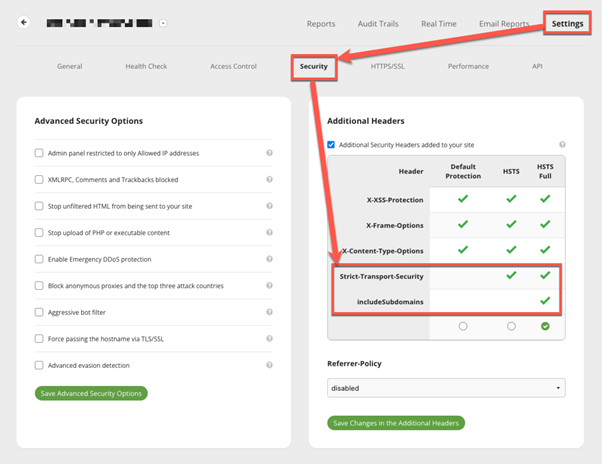Open help icon for Additional Security Headers
This screenshot has height=464, width=602.
click(562, 144)
